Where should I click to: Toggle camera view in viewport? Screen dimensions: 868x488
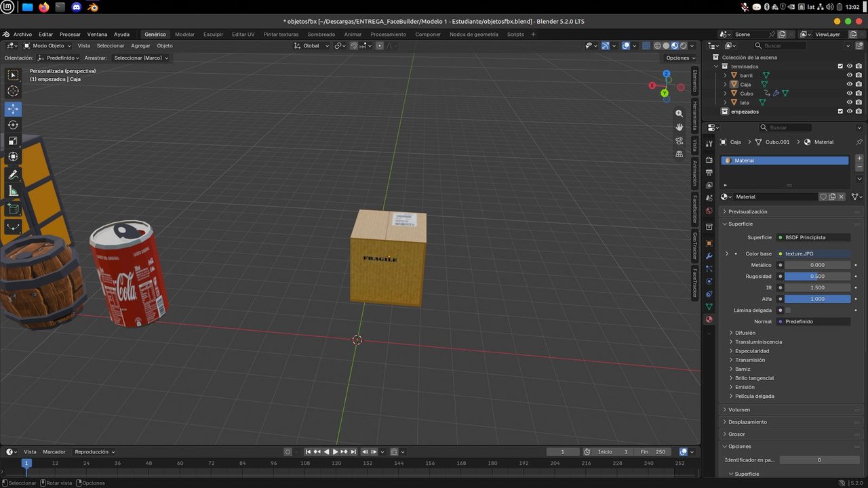point(679,140)
